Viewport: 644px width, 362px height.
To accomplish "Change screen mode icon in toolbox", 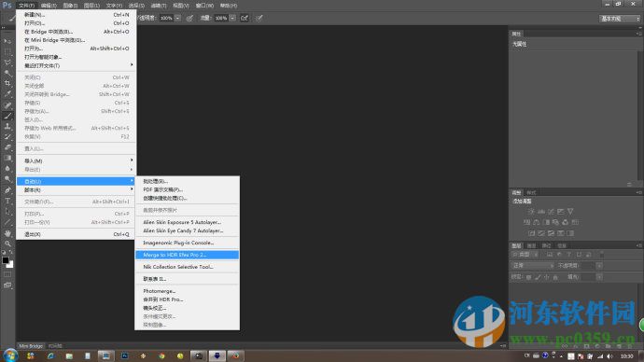I will pyautogui.click(x=7, y=285).
